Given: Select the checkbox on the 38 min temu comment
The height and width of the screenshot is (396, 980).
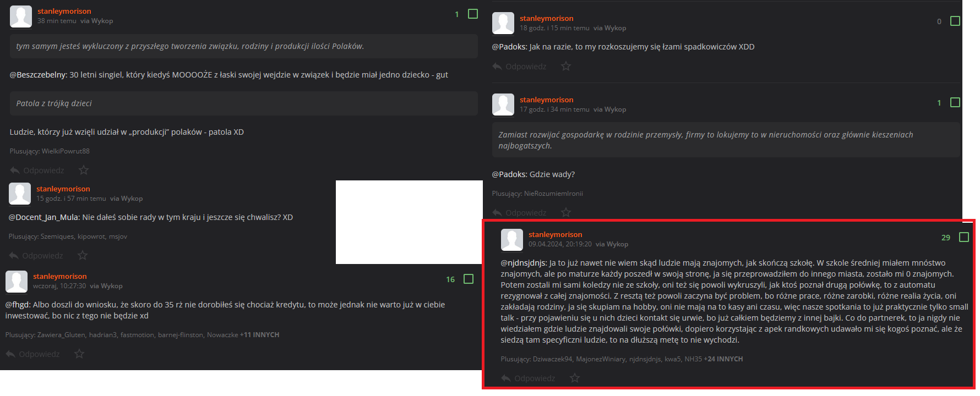Looking at the screenshot, I should pos(473,14).
